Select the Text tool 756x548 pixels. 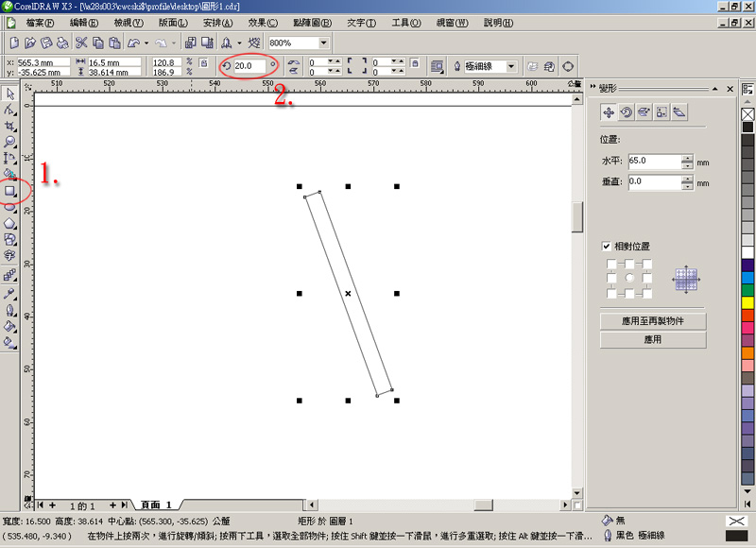[x=10, y=255]
